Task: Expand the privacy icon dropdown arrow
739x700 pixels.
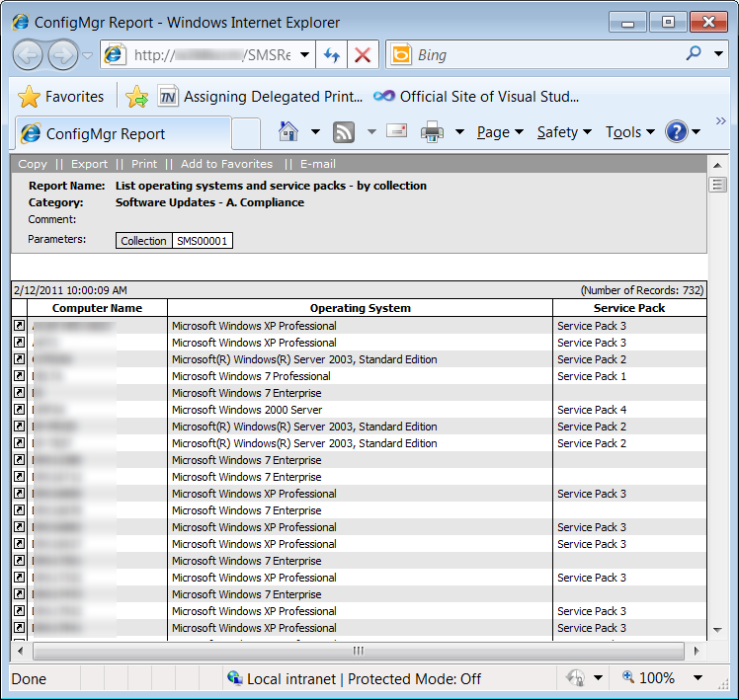Action: 598,678
